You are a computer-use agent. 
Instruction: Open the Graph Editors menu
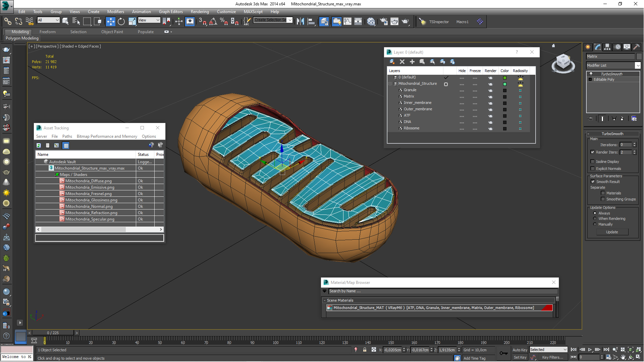click(x=171, y=12)
